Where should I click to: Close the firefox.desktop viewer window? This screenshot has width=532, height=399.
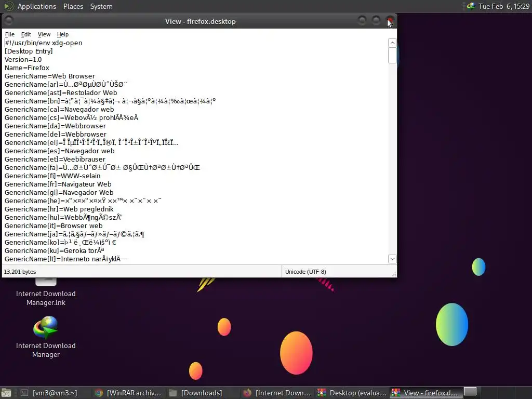(x=390, y=21)
